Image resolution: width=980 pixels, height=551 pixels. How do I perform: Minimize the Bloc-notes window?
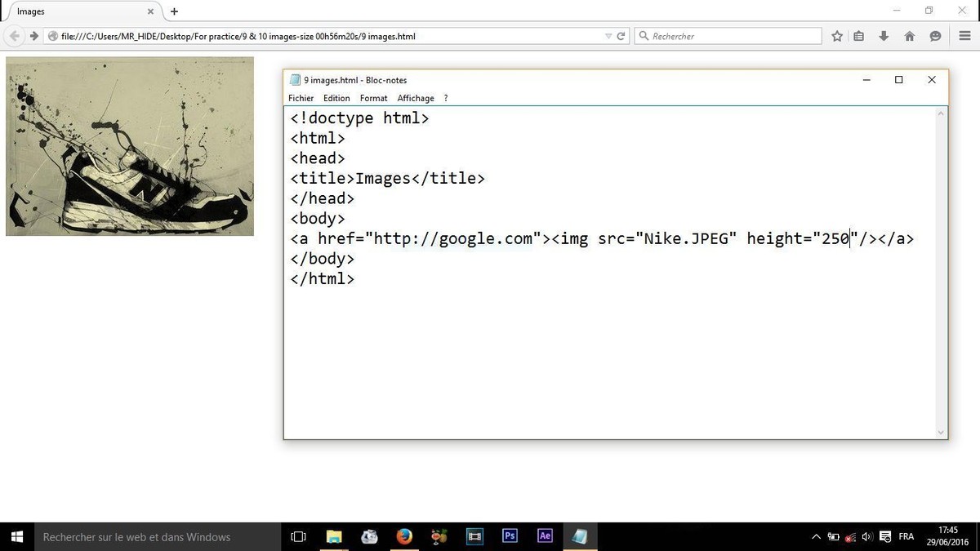[x=866, y=80]
